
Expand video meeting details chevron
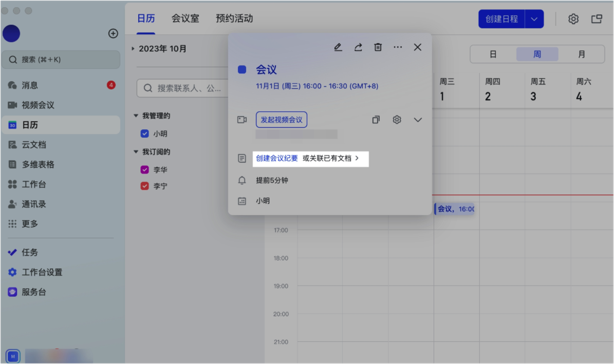click(x=418, y=120)
